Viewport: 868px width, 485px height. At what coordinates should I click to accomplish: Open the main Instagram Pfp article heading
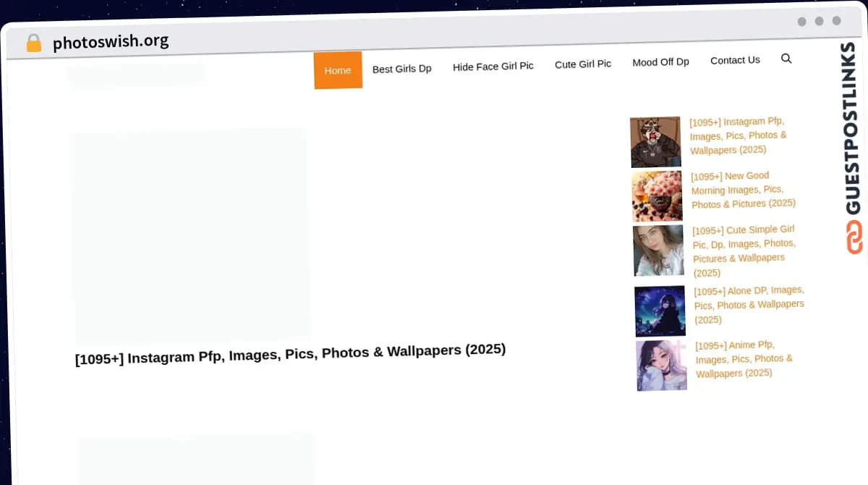coord(290,354)
